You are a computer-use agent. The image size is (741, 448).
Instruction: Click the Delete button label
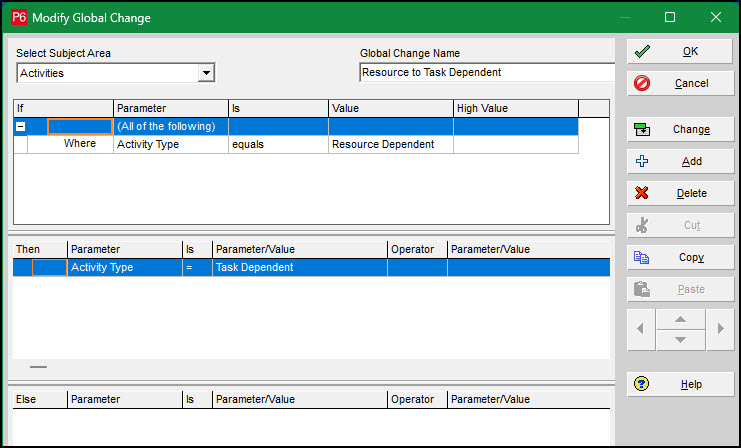691,193
